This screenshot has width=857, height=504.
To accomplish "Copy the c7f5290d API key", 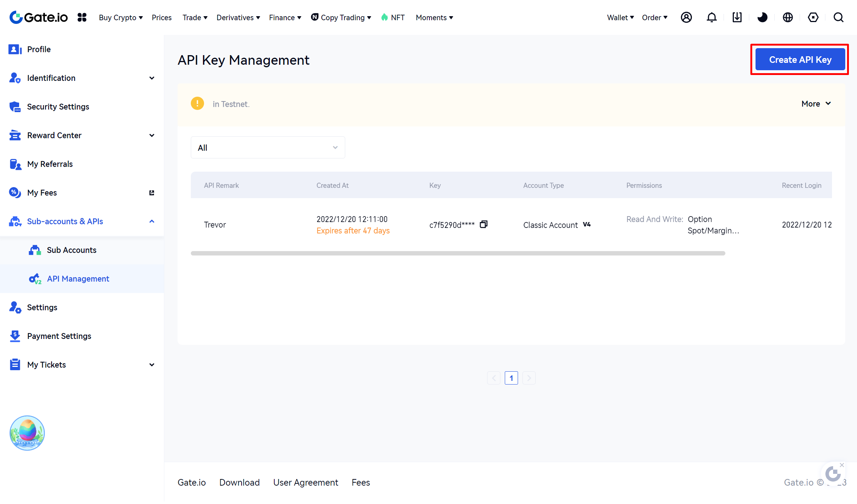I will click(483, 224).
